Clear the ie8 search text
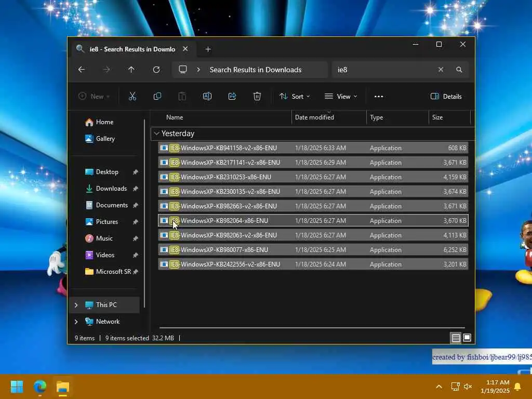 click(441, 70)
